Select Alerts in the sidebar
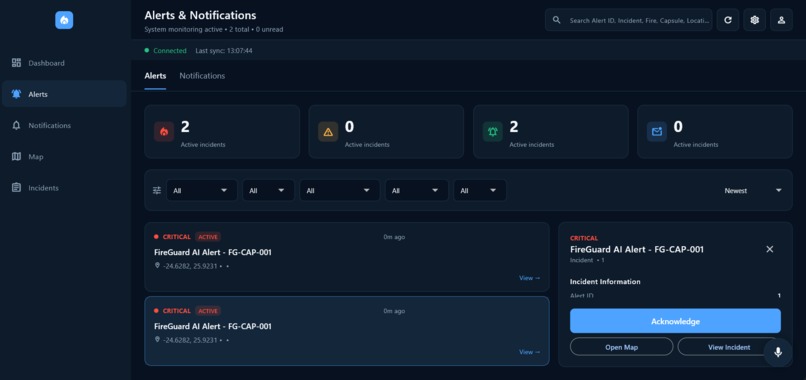Screen dimensions: 806x380 click(64, 94)
